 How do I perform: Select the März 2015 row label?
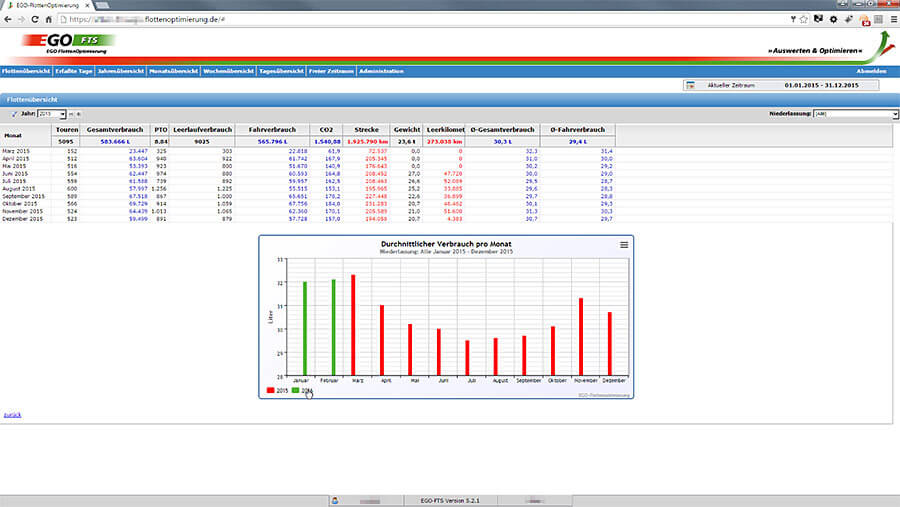point(16,151)
